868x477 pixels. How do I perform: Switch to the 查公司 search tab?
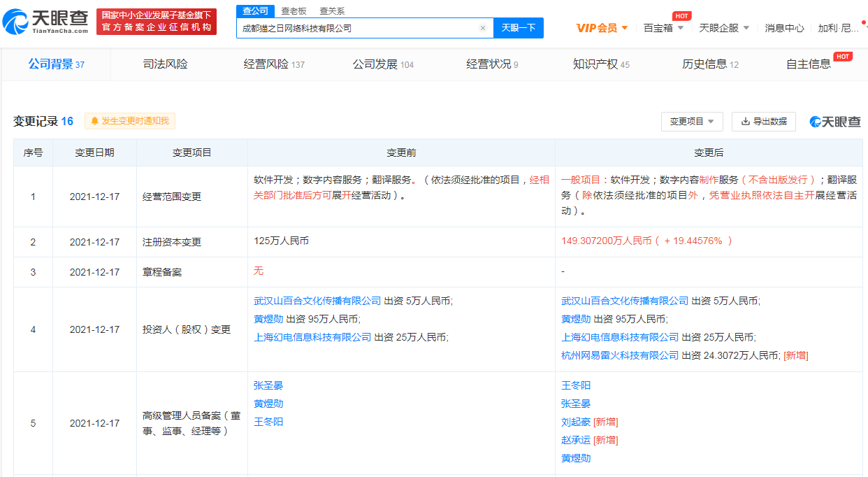click(255, 11)
